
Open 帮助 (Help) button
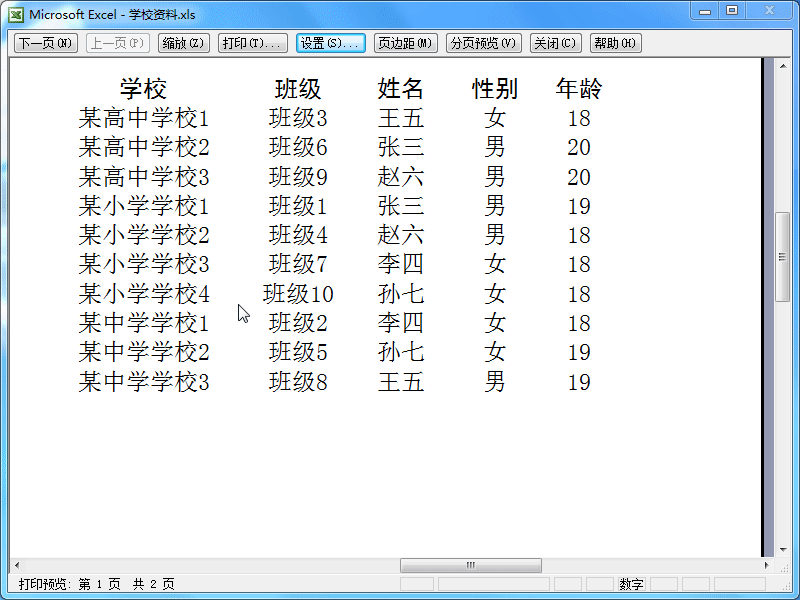click(x=615, y=43)
